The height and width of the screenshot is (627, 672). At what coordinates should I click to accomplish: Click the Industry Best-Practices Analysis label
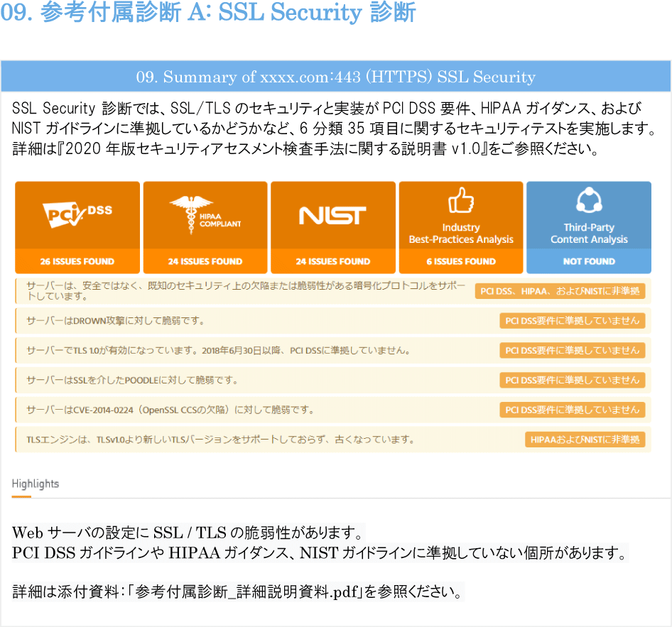tap(461, 234)
